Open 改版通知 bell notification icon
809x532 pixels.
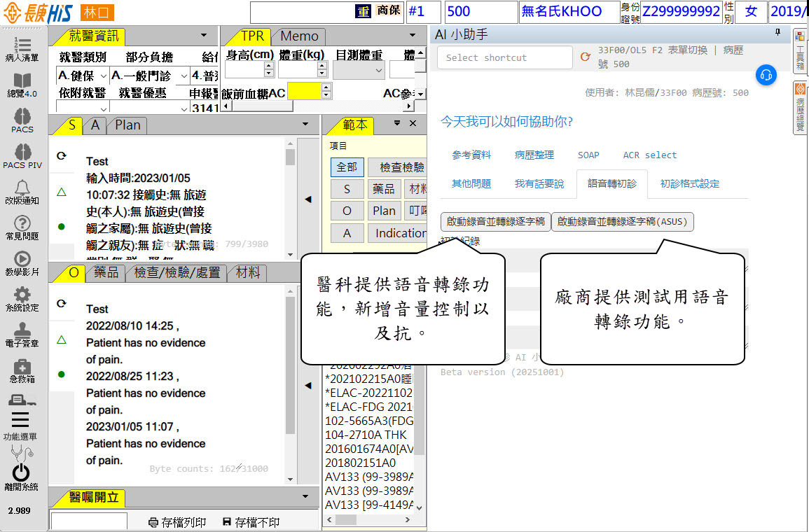point(22,189)
